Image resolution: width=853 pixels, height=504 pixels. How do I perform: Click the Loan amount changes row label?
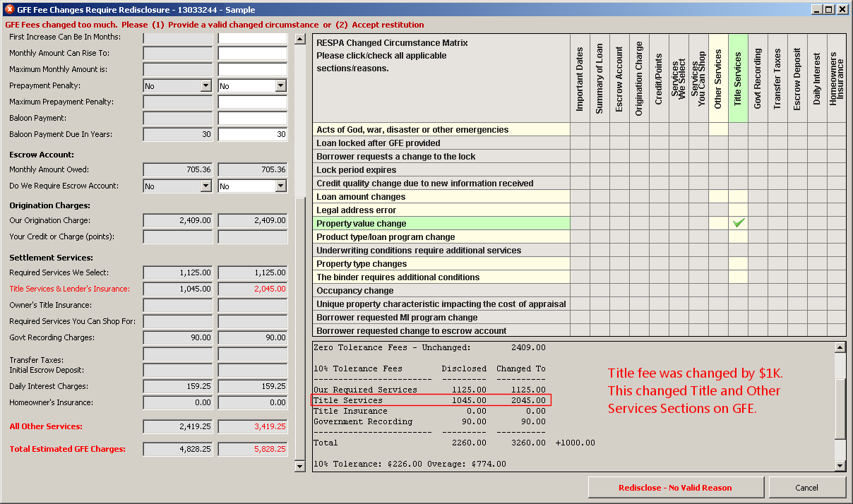click(x=441, y=196)
